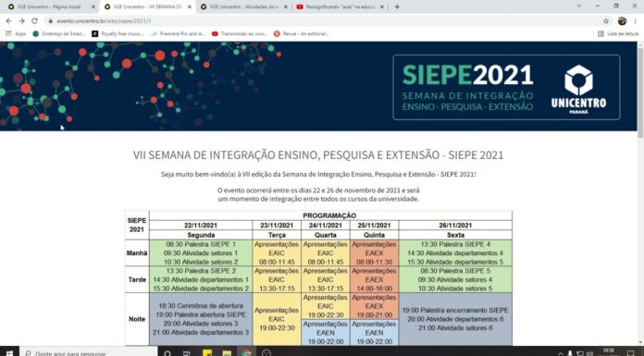
Task: Click the page vertical scrollbar thumb
Action: pos(640,92)
